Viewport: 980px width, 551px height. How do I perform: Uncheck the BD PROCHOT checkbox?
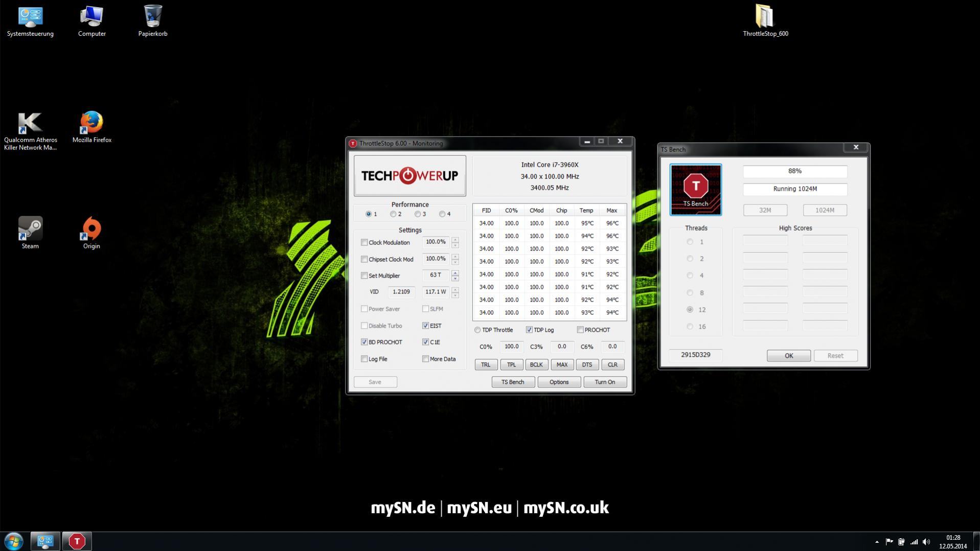[364, 342]
